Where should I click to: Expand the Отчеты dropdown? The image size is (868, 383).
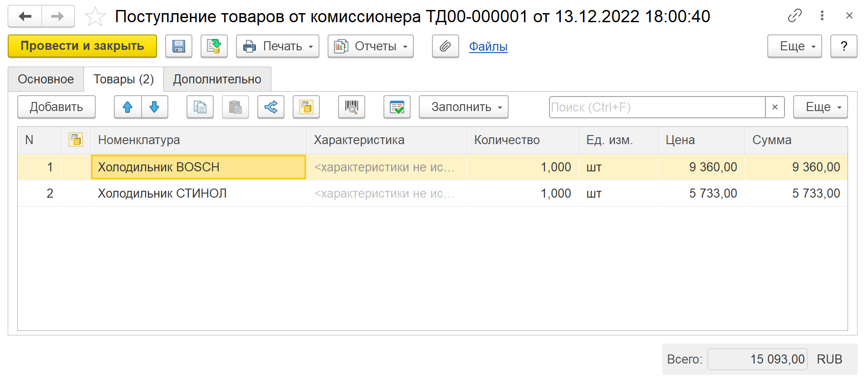tap(370, 46)
